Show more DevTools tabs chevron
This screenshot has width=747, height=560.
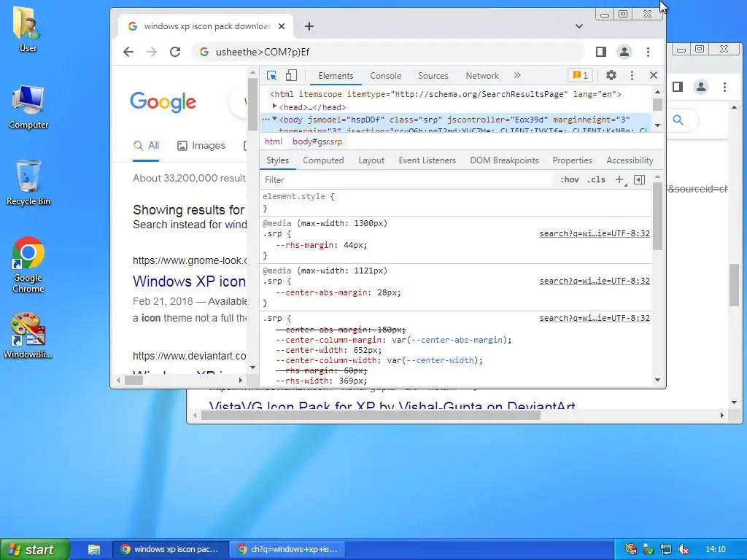coord(517,75)
